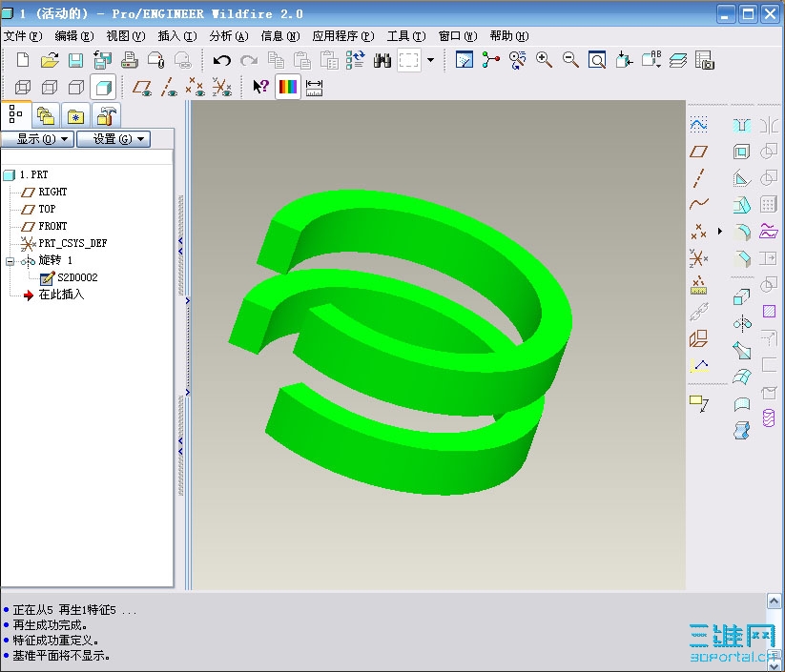The width and height of the screenshot is (785, 672).
Task: Open an existing file via the folder icon
Action: (x=50, y=60)
